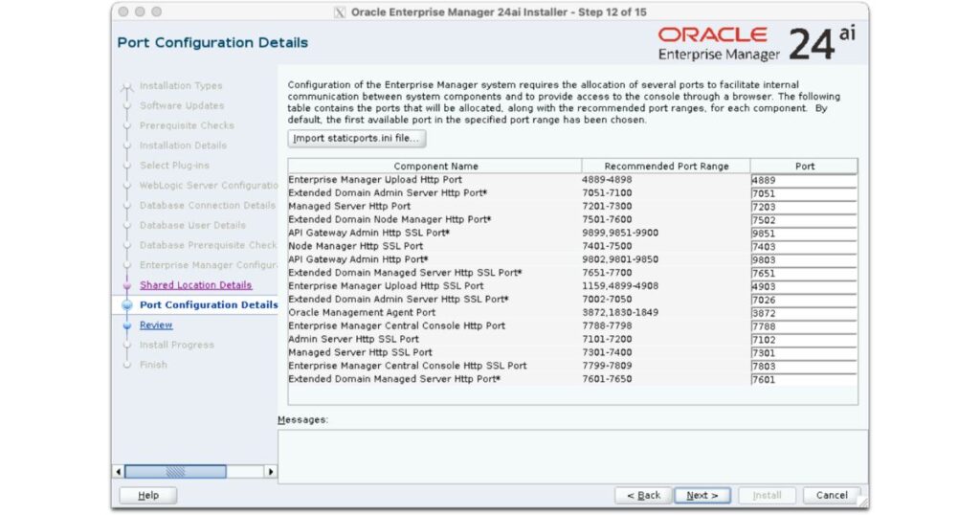Click the Component Name column header
Image resolution: width=980 pixels, height=515 pixels.
[x=435, y=166]
